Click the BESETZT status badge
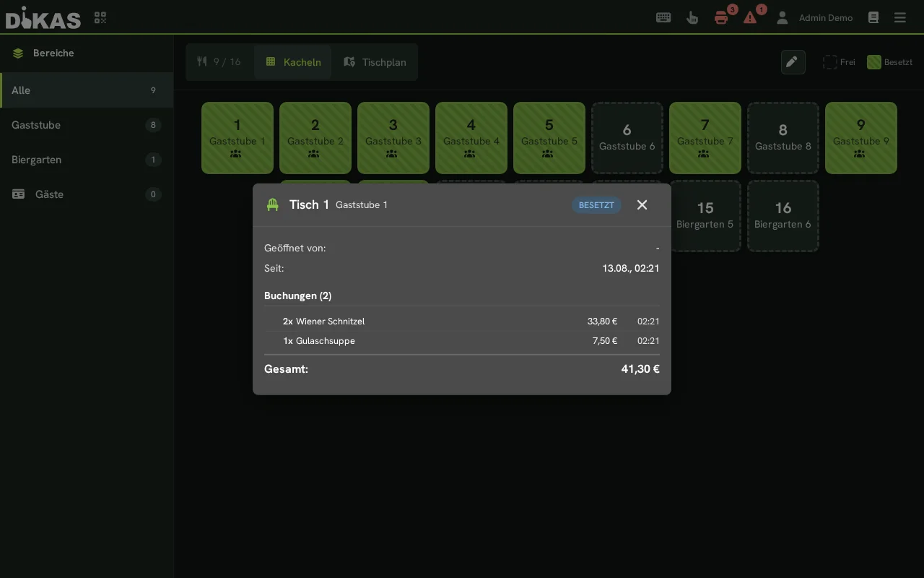This screenshot has height=578, width=924. 596,205
